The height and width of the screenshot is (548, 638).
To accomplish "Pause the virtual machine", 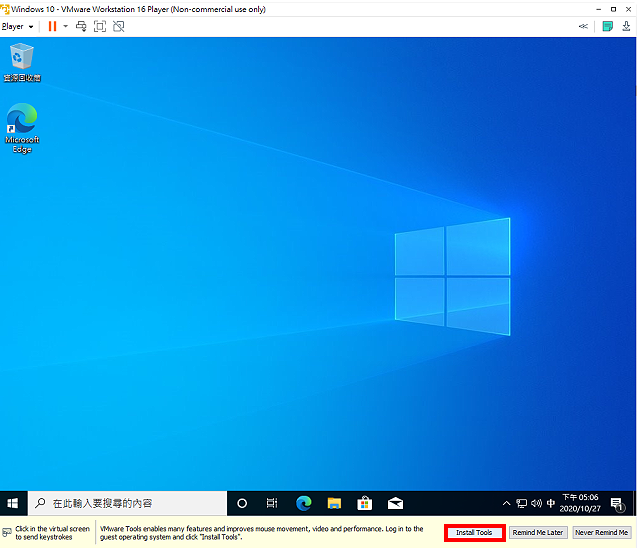I will point(52,26).
